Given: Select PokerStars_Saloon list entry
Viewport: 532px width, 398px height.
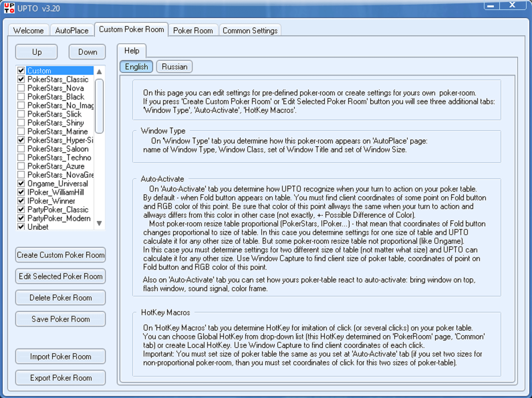Looking at the screenshot, I should [x=58, y=149].
